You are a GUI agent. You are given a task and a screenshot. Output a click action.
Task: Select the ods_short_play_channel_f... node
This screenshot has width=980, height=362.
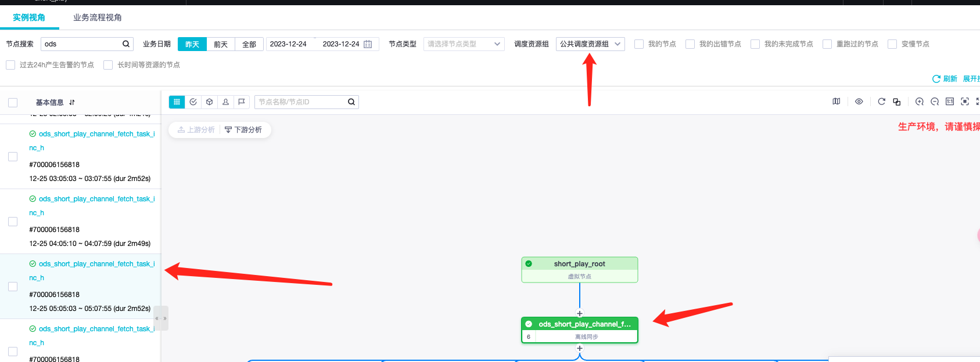(580, 330)
